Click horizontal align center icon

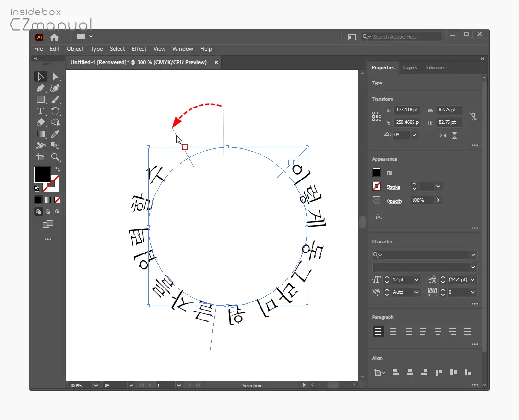pos(410,372)
